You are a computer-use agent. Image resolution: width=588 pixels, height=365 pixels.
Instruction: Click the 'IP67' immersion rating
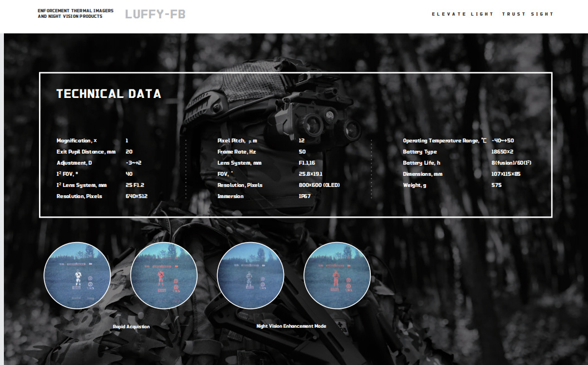(x=305, y=196)
